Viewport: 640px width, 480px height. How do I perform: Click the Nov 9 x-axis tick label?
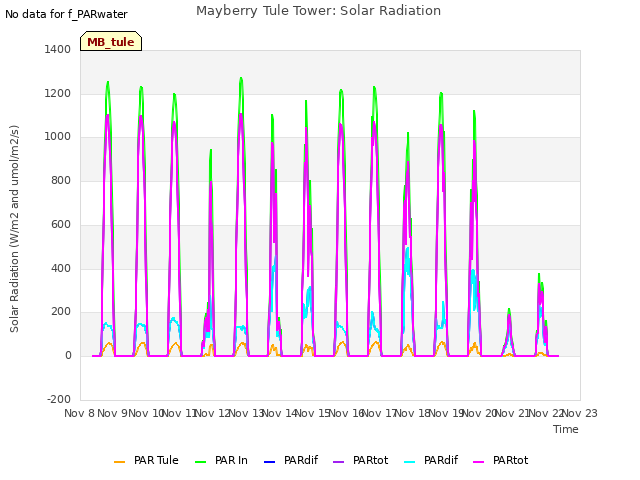[x=113, y=413]
